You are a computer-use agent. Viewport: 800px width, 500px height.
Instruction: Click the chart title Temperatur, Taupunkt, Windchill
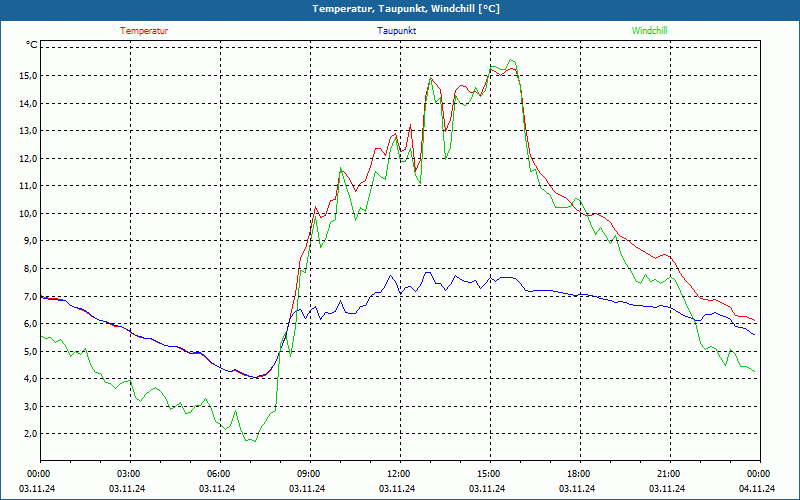pyautogui.click(x=406, y=9)
